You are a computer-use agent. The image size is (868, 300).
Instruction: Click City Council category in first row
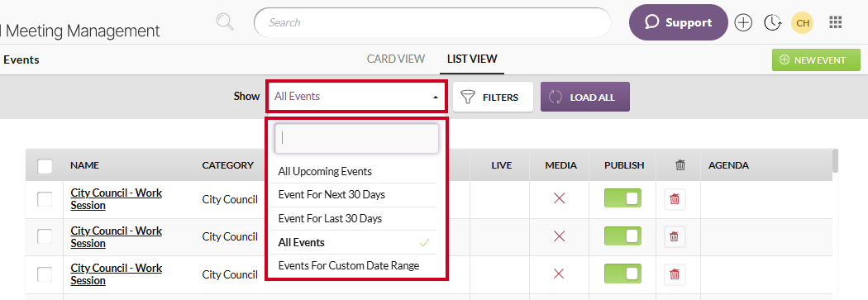230,199
